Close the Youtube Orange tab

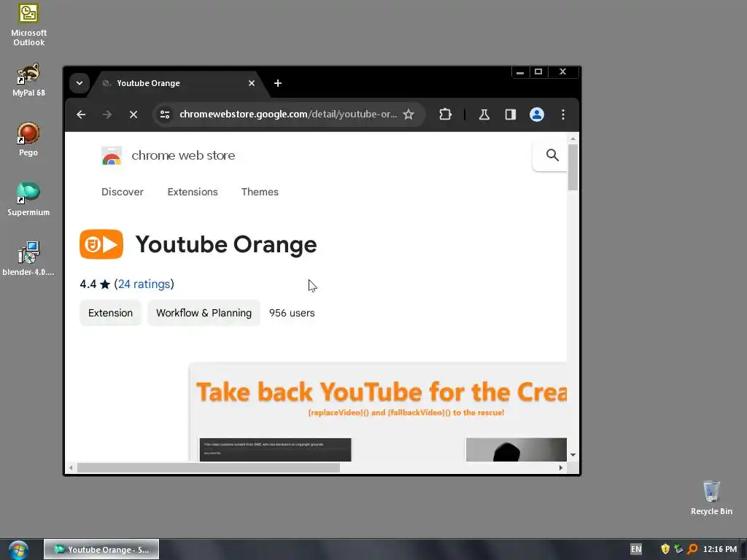coord(252,83)
